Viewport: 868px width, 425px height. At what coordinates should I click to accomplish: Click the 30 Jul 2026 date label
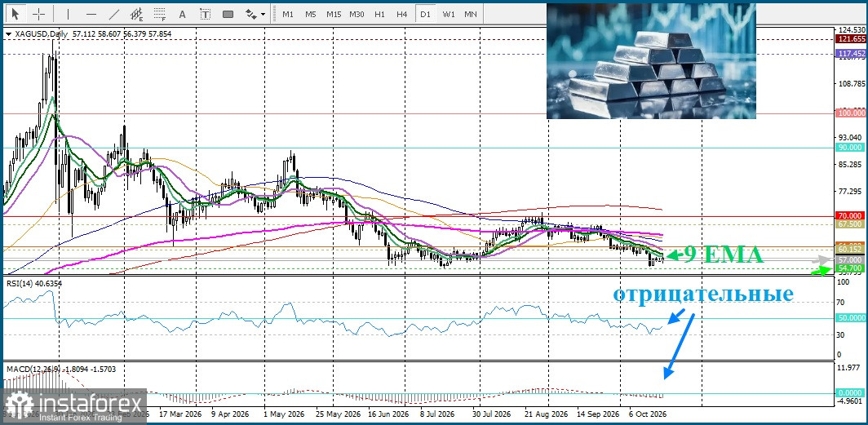(494, 414)
